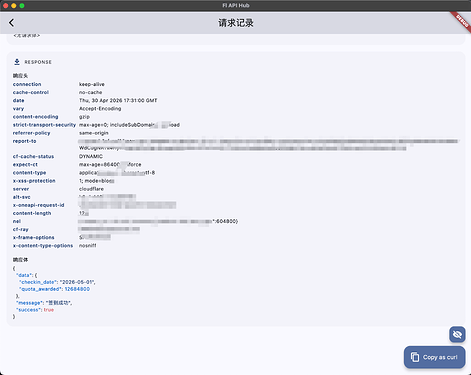The image size is (471, 375).
Task: Click the x-content-type-options nosniff value
Action: tap(88, 246)
